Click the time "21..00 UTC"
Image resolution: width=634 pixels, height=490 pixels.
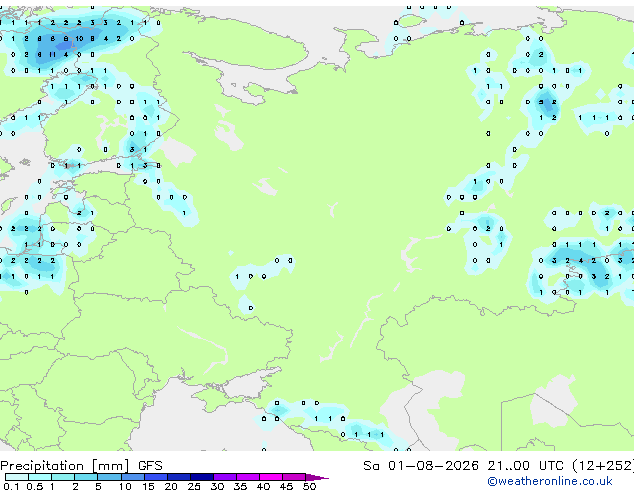point(525,466)
